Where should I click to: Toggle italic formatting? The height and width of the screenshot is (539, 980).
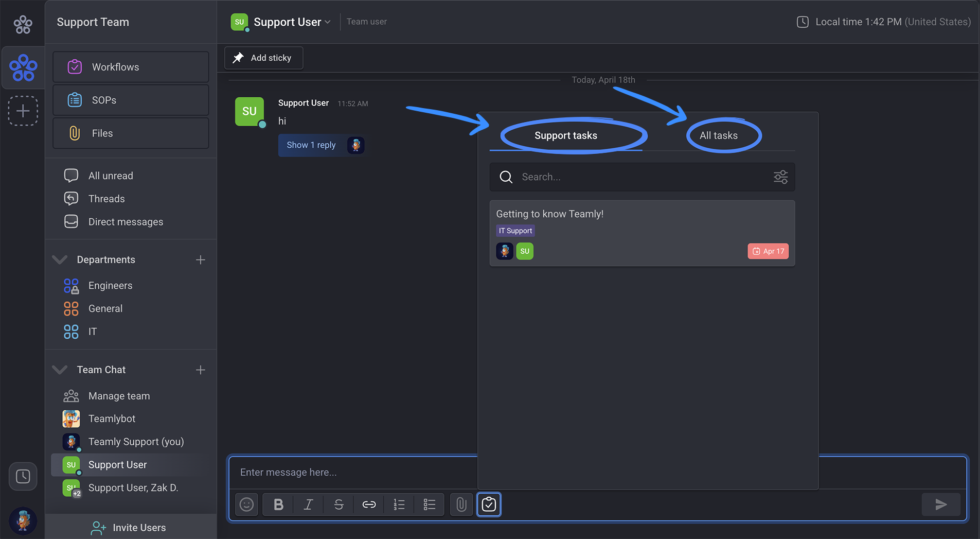[x=308, y=505]
